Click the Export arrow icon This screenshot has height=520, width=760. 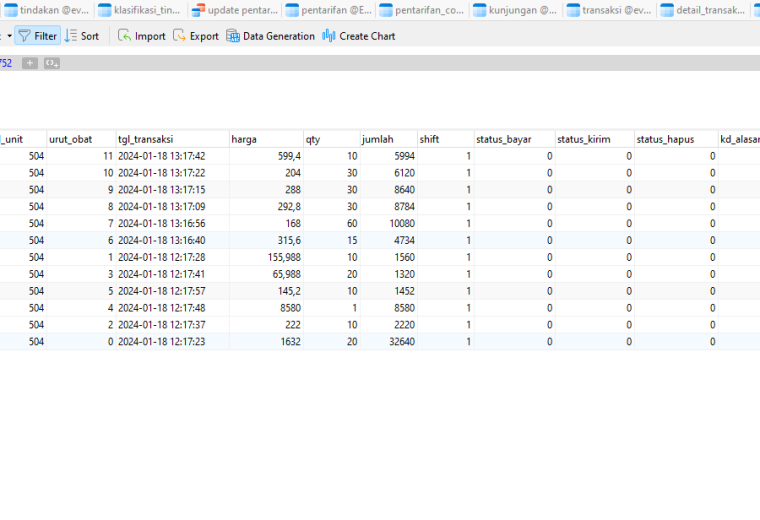point(179,35)
